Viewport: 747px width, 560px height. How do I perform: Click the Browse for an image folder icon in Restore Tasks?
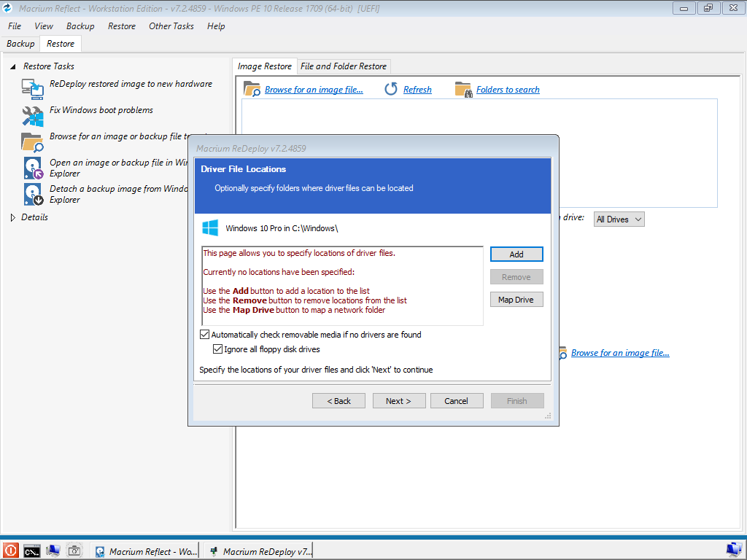(x=32, y=142)
